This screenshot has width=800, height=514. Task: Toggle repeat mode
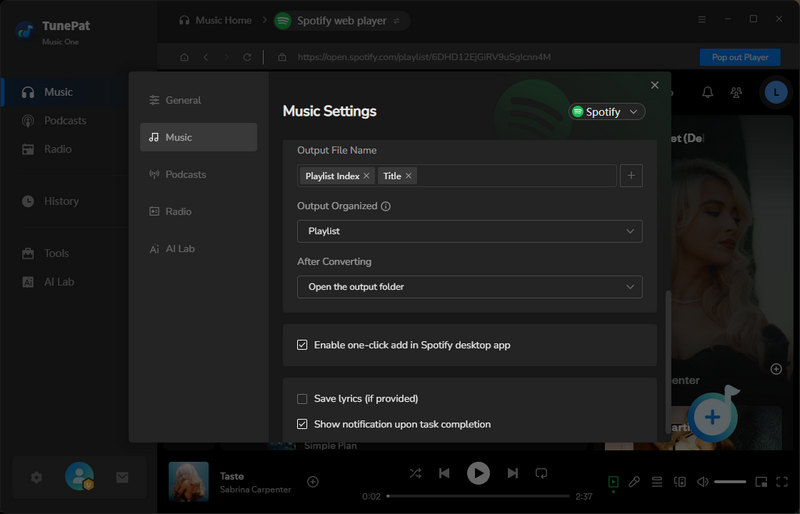541,474
